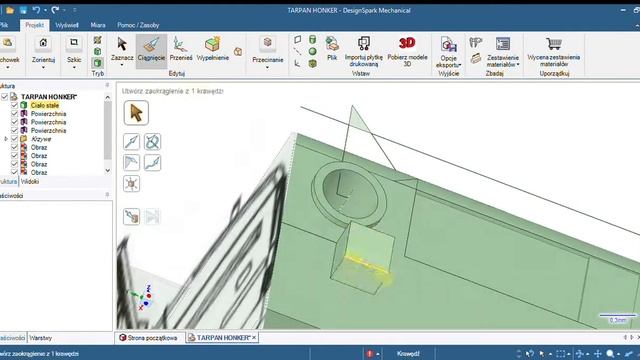Switch to Strona początkowa document tab
640x360 pixels.
point(149,338)
